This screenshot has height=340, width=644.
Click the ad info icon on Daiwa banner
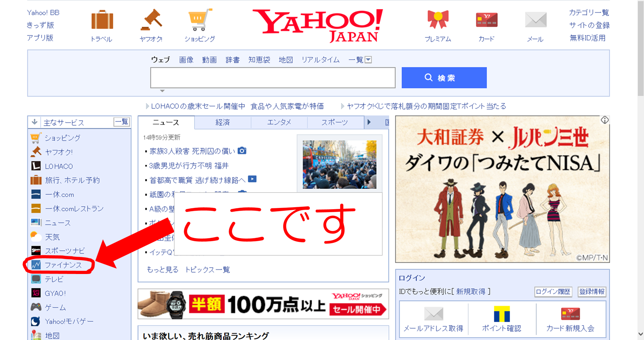point(605,120)
